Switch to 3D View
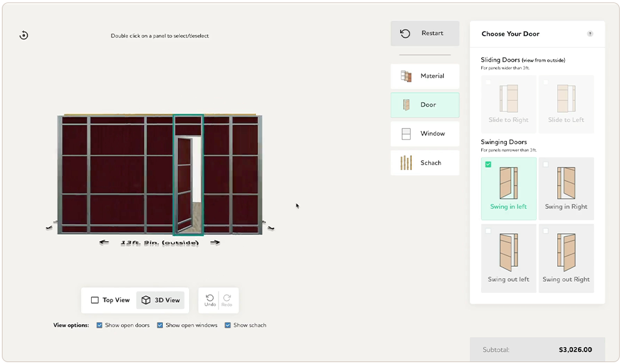 pyautogui.click(x=160, y=300)
